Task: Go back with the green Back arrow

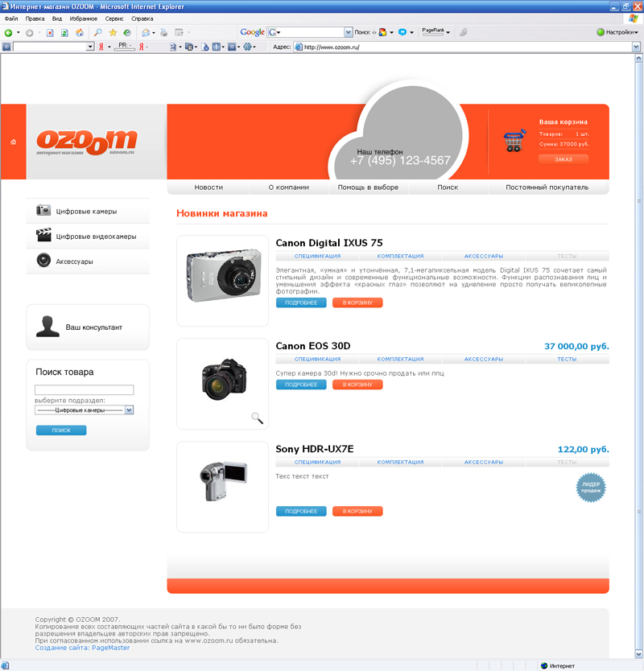Action: (x=8, y=32)
